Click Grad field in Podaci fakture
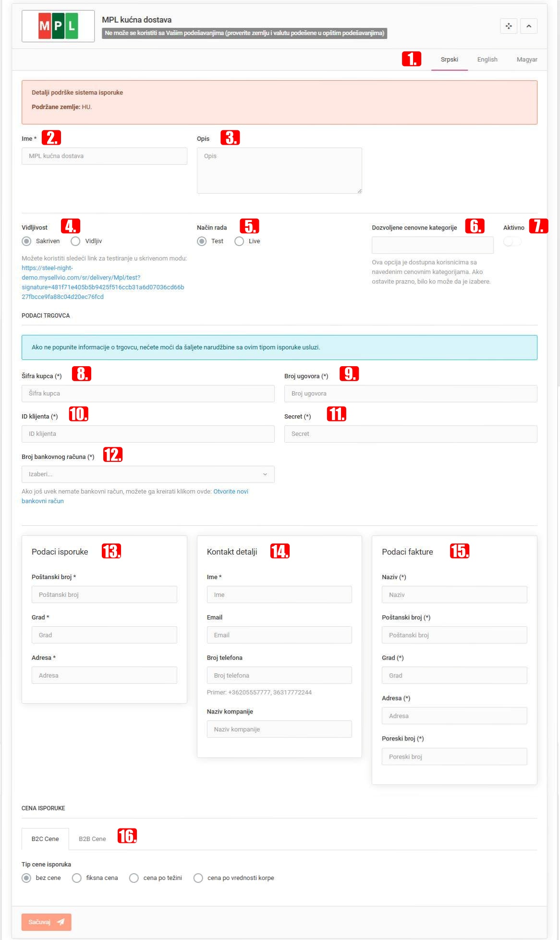The width and height of the screenshot is (560, 940). [454, 675]
